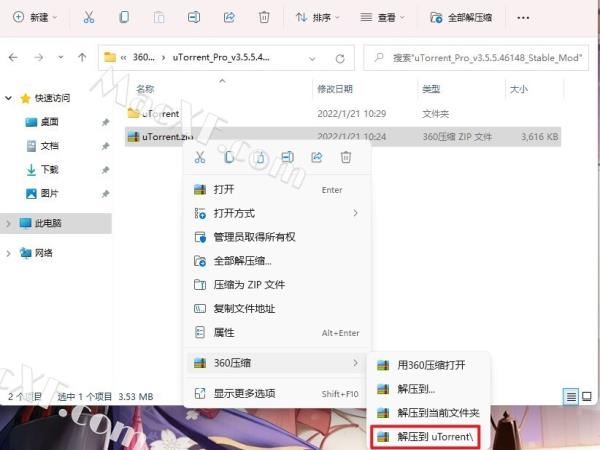Choose Properties (属性) in context menu
Image resolution: width=600 pixels, height=450 pixels.
tap(276, 333)
